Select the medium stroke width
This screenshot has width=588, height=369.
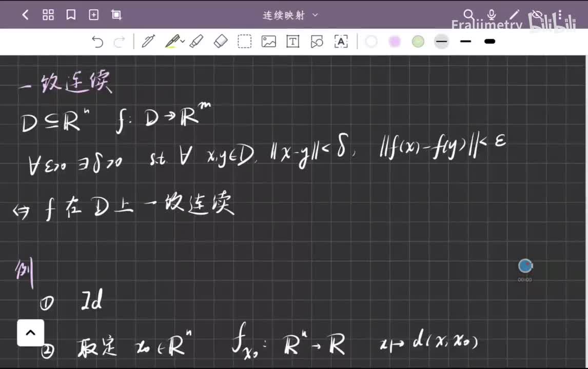pyautogui.click(x=465, y=41)
